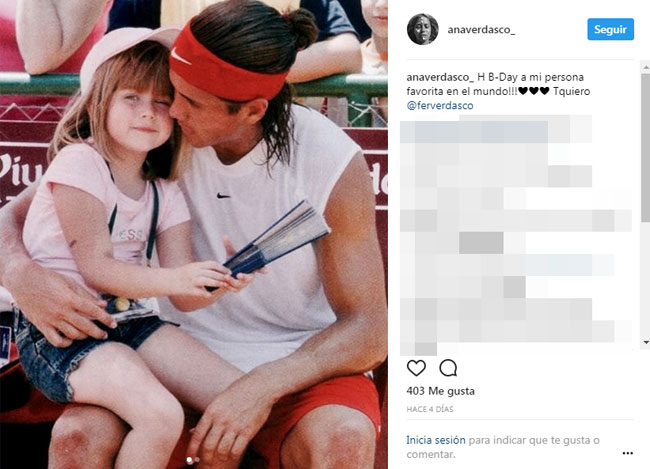Click the main post photo

tap(194, 234)
